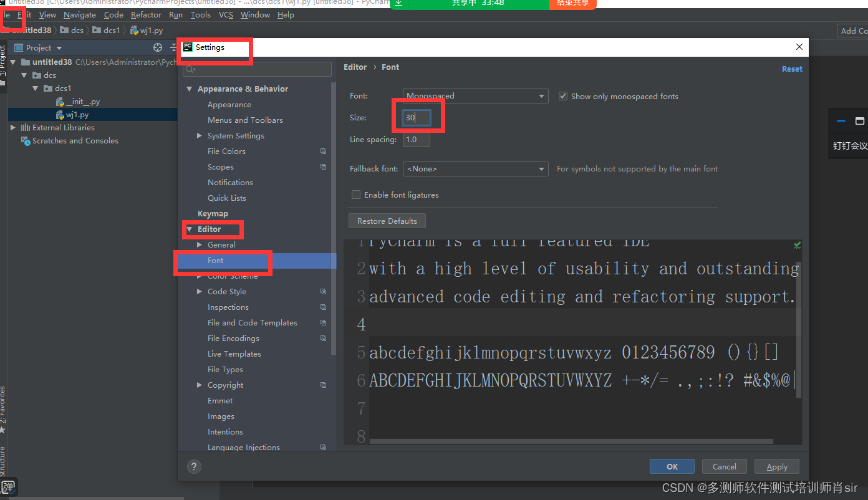Open Keymap settings
The image size is (868, 500).
pyautogui.click(x=213, y=214)
